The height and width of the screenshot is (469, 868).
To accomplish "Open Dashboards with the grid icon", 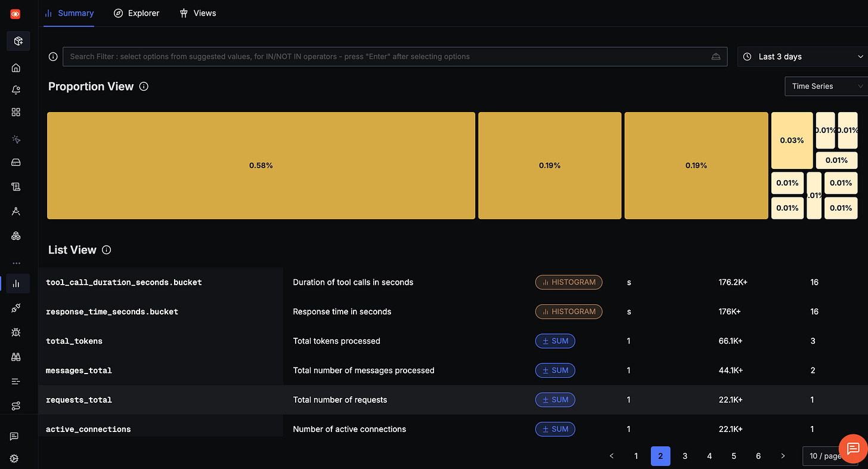I will [x=16, y=112].
